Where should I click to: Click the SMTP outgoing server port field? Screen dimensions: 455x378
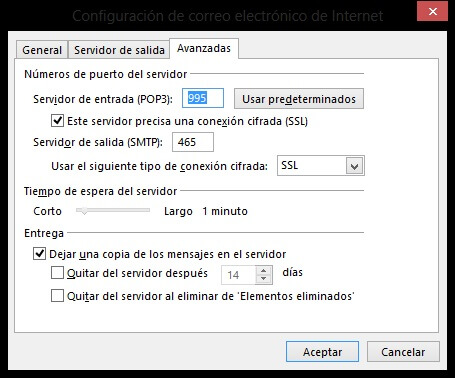(193, 142)
